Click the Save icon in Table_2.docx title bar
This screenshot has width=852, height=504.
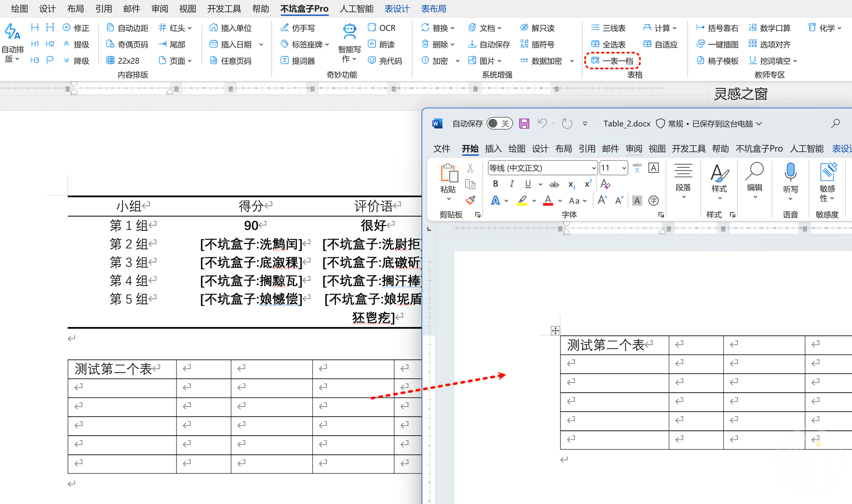(524, 124)
